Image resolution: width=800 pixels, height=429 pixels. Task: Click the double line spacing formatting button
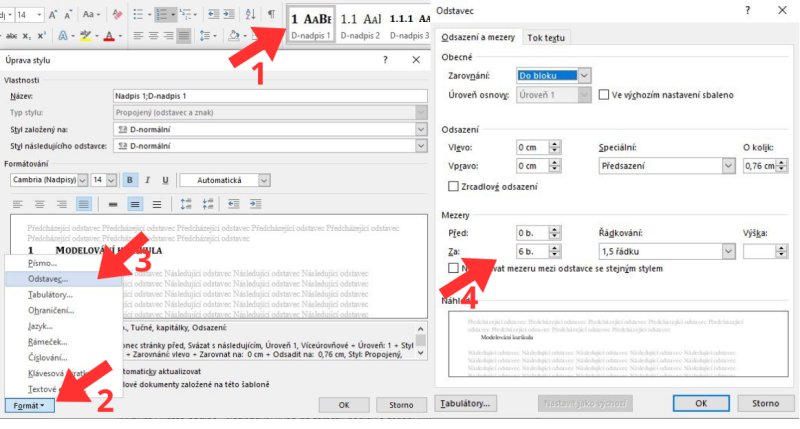pos(157,205)
